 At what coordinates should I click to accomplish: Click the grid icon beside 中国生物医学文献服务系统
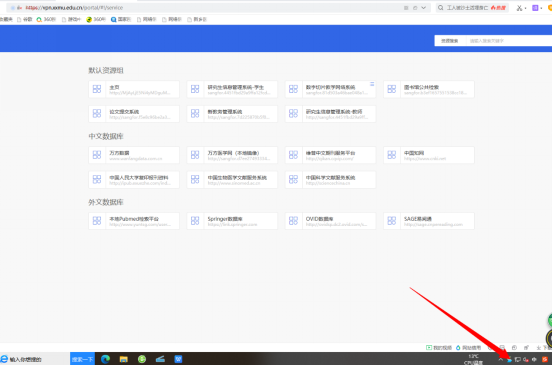click(x=195, y=180)
